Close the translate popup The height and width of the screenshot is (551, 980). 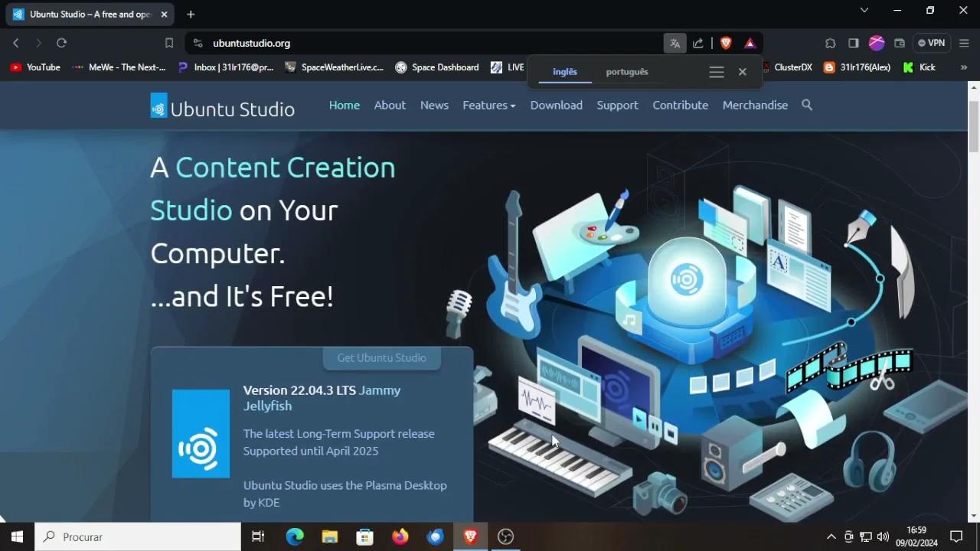(x=742, y=72)
